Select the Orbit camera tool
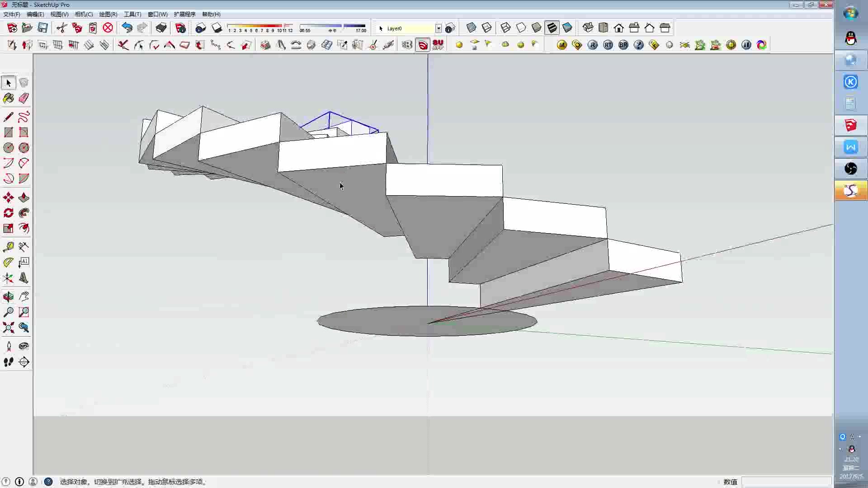 pos(9,297)
